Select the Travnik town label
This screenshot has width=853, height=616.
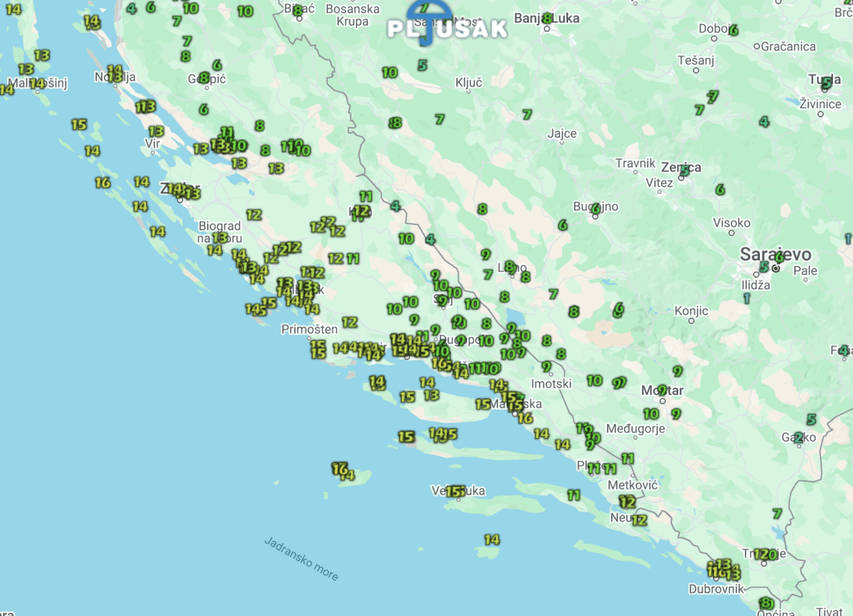(x=635, y=163)
